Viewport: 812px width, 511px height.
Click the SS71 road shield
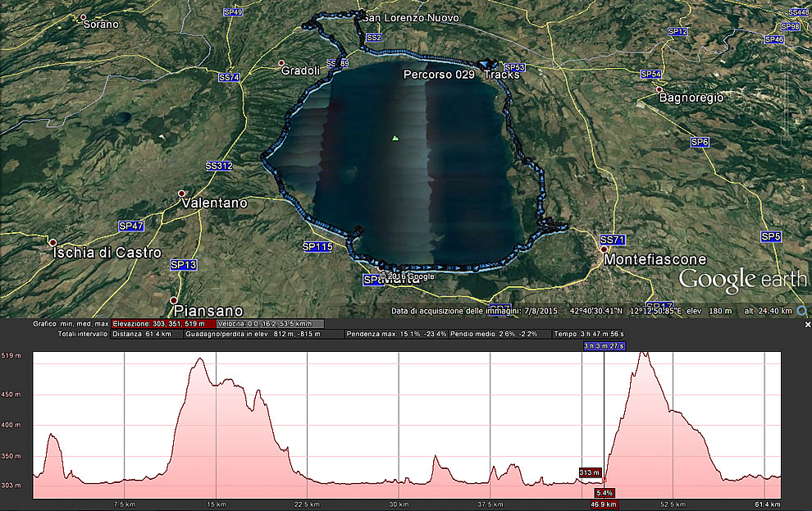[x=613, y=240]
